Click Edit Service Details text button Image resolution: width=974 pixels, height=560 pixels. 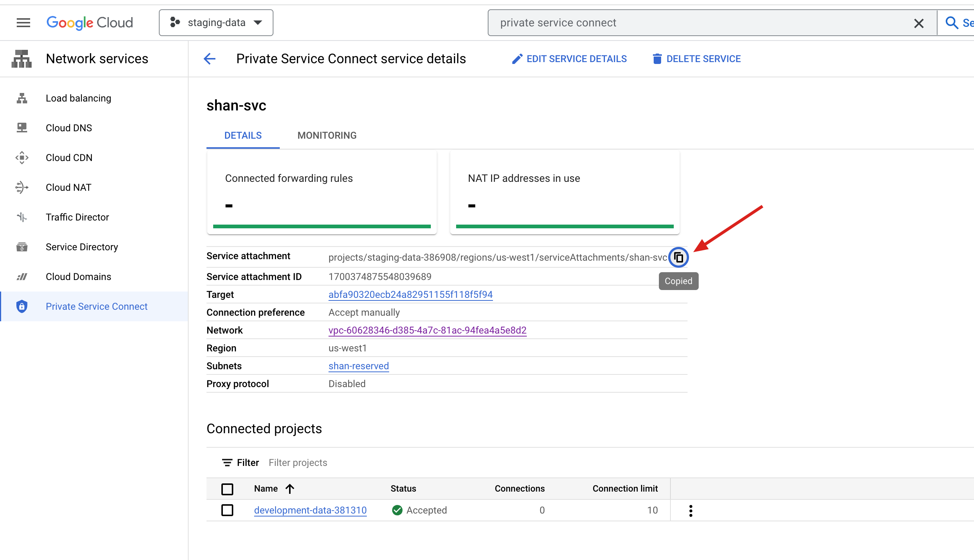(576, 59)
